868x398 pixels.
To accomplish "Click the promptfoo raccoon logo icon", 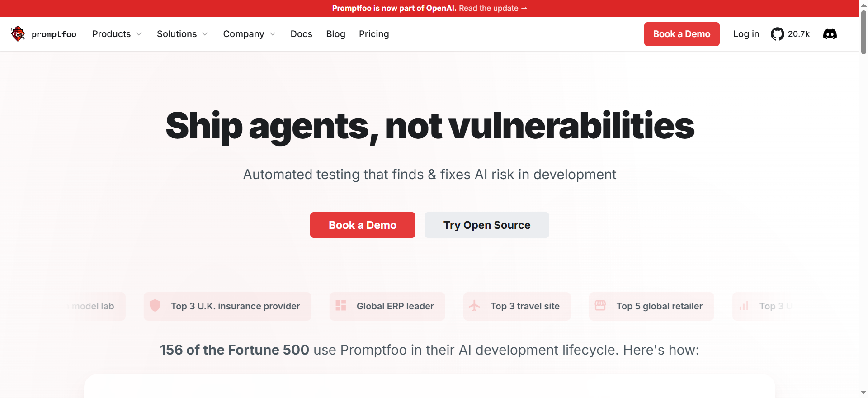I will click(x=18, y=34).
